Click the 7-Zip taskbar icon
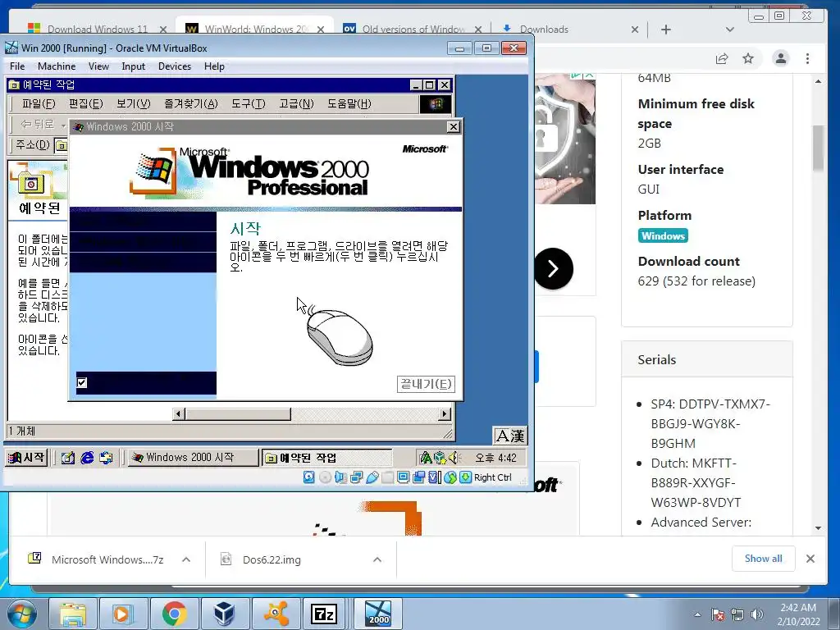Viewport: 840px width, 630px height. coord(325,614)
